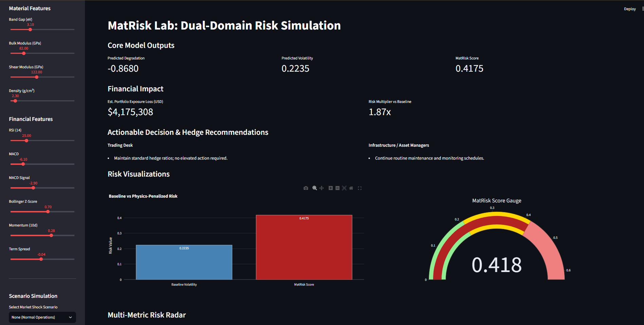The width and height of the screenshot is (644, 325).
Task: Click the blue Baseline Volatility bar
Action: pyautogui.click(x=184, y=262)
